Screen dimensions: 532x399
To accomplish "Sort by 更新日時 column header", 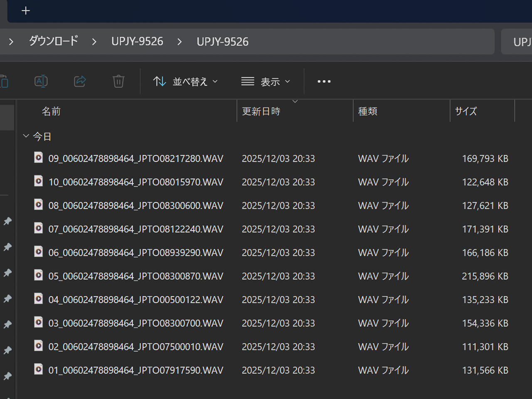I will 261,111.
